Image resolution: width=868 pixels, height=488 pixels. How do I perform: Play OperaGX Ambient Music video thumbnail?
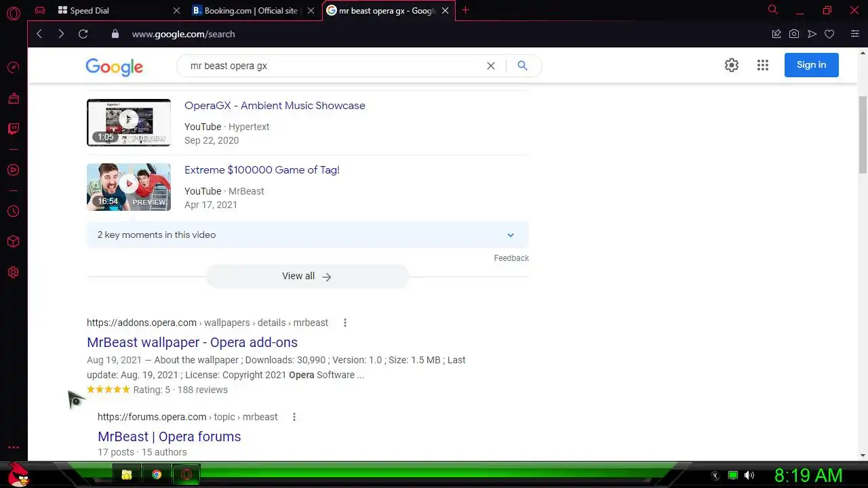(129, 123)
